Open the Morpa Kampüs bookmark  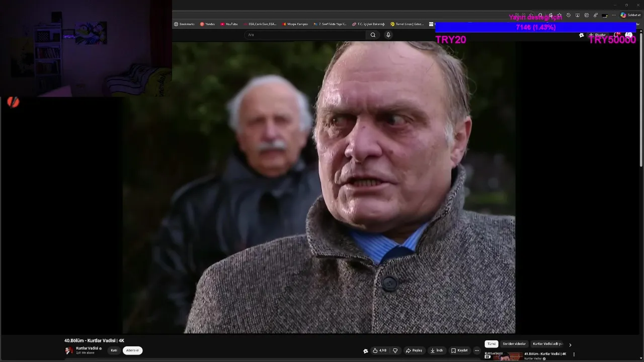pyautogui.click(x=295, y=24)
